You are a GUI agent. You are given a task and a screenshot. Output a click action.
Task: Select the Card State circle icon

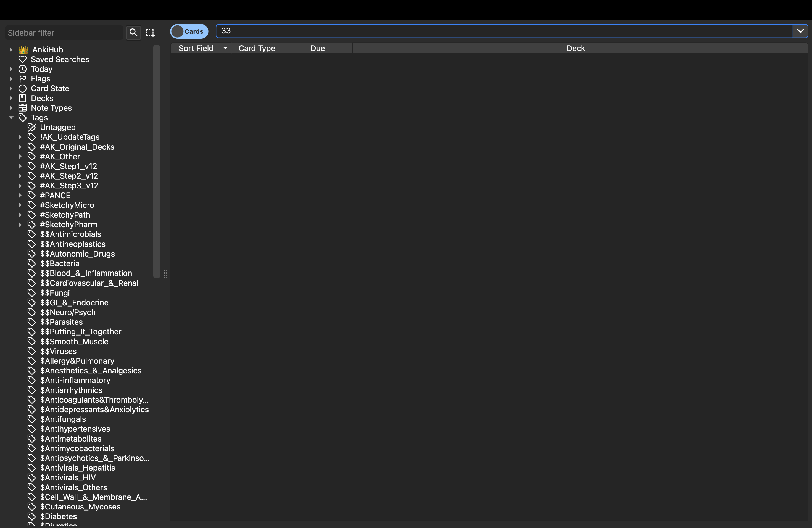23,88
